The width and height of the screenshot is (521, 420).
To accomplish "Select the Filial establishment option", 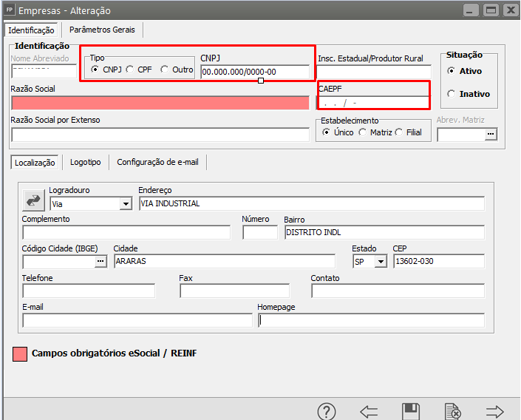I will coord(399,132).
